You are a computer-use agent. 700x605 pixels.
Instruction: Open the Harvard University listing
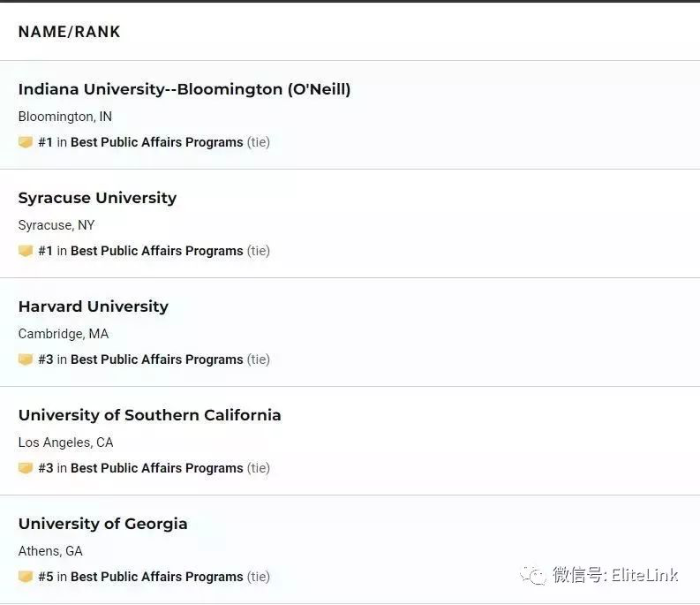(x=94, y=306)
